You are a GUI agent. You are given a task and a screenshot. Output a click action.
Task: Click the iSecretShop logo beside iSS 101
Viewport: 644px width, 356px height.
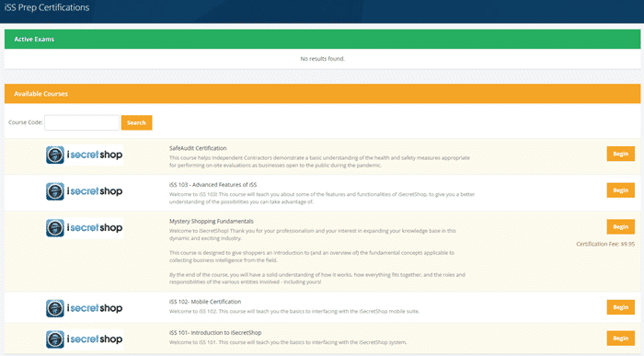[x=85, y=339]
